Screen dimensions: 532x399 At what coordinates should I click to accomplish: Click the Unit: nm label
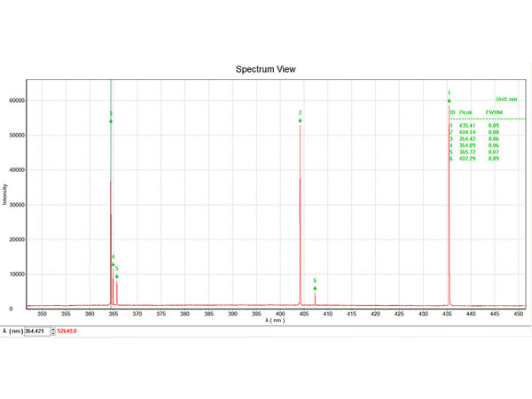point(506,99)
